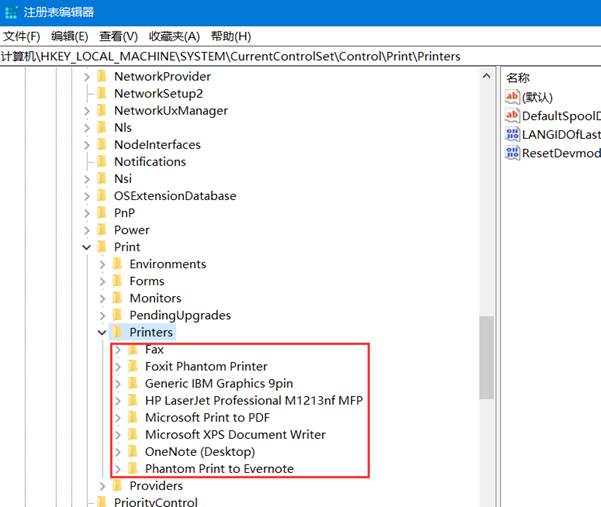Select the Generic IBM Graphics 9pin key
This screenshot has height=507, width=601.
pos(219,384)
